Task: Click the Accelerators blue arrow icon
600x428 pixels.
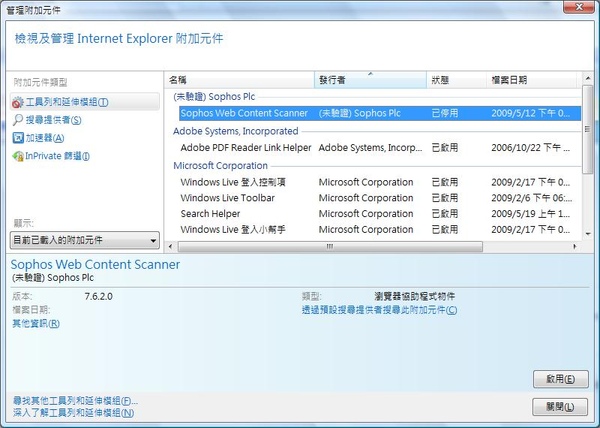Action: 18,138
